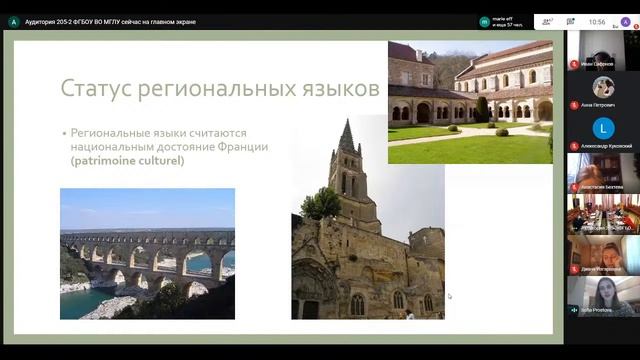Click the bold text '(patrimoine culturel)'
The width and height of the screenshot is (640, 360).
tap(127, 160)
